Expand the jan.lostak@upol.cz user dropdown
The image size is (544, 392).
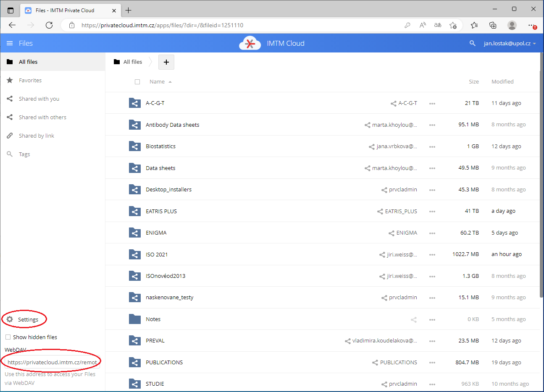pyautogui.click(x=510, y=43)
